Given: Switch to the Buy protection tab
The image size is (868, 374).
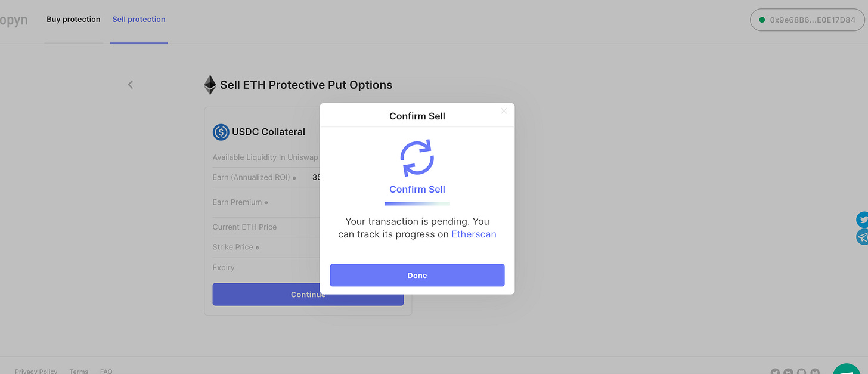Looking at the screenshot, I should click(73, 20).
